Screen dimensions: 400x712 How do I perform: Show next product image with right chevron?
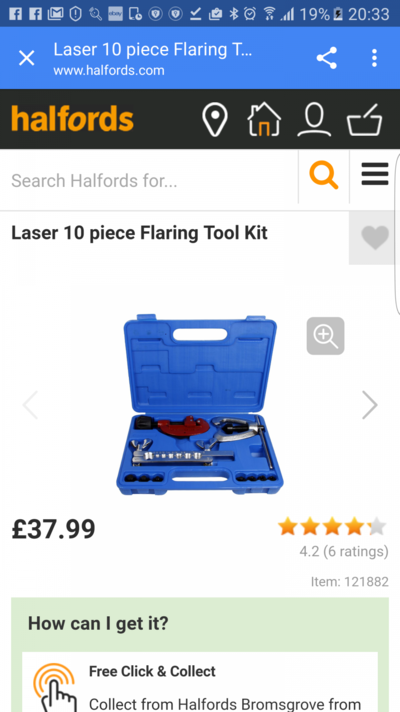coord(370,405)
